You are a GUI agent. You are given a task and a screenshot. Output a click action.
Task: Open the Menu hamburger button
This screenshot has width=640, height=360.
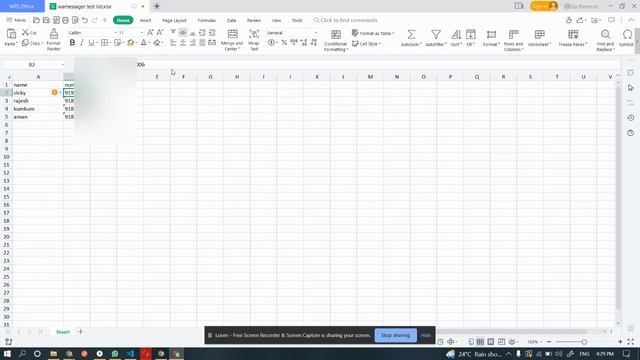[16, 20]
